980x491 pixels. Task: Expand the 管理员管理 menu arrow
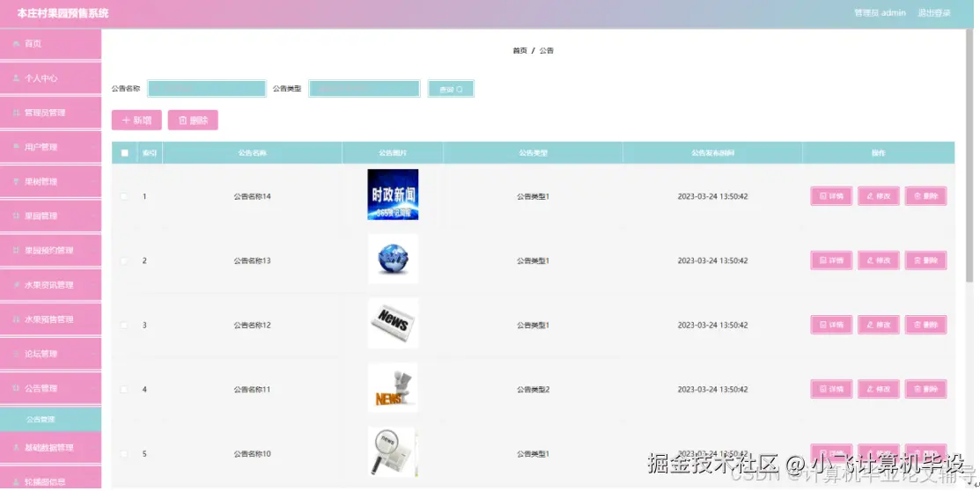point(93,113)
